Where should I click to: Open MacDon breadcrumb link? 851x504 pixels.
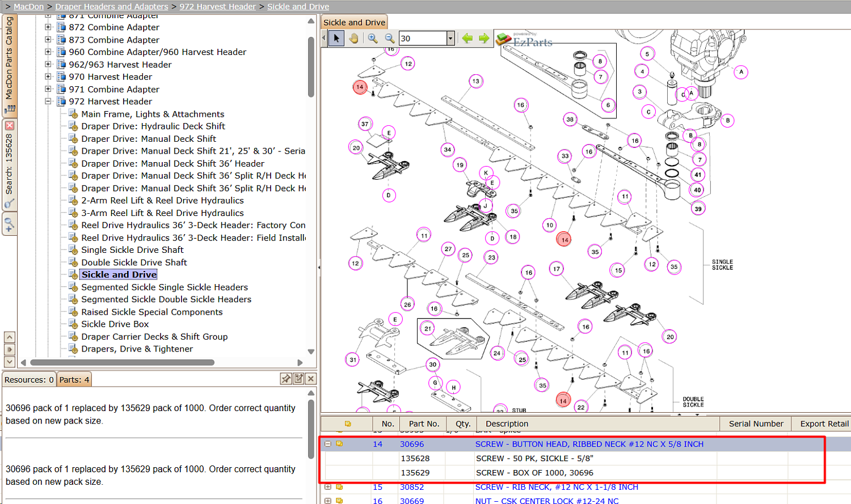(x=28, y=7)
